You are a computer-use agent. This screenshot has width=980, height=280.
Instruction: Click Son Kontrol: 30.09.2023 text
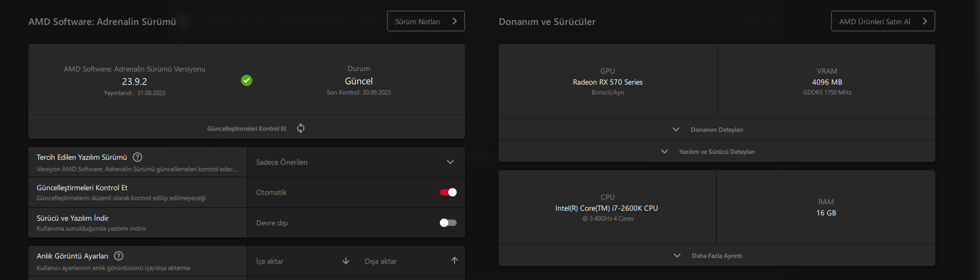pos(359,92)
